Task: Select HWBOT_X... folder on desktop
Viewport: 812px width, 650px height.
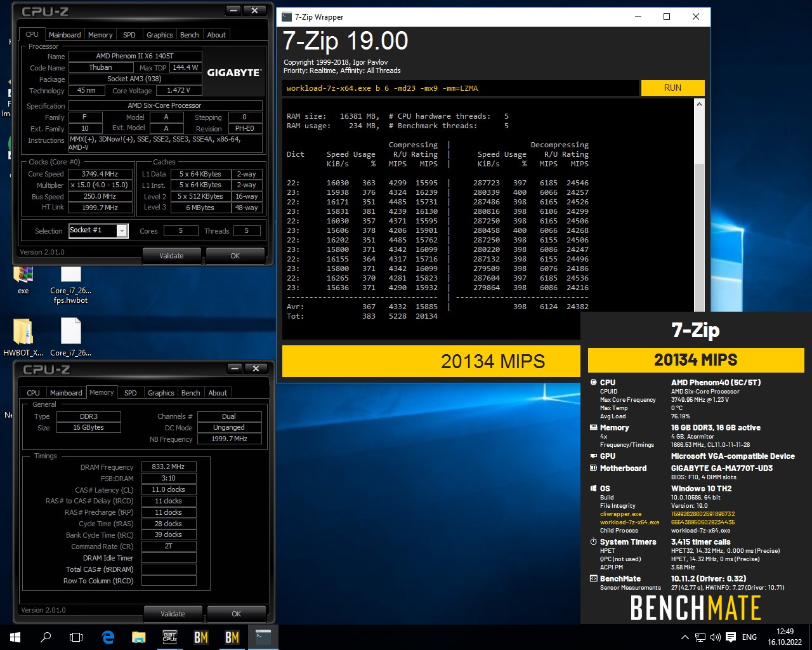Action: point(23,337)
